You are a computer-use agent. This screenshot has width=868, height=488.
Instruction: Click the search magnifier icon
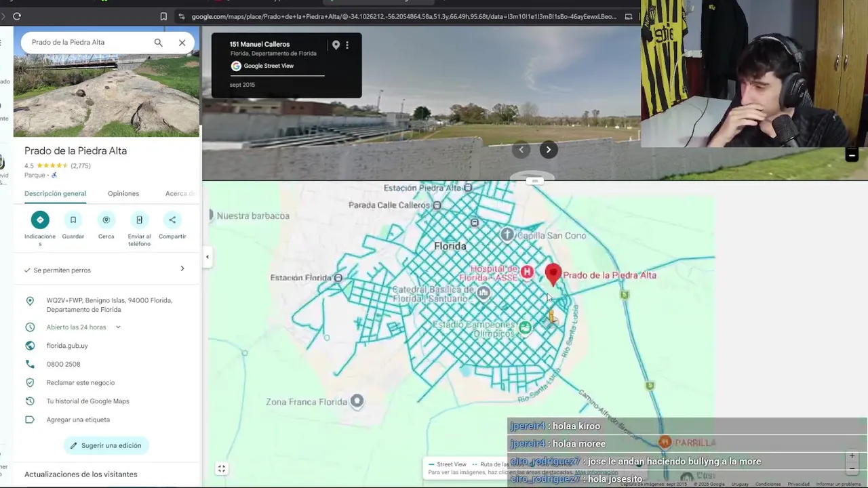(x=158, y=43)
